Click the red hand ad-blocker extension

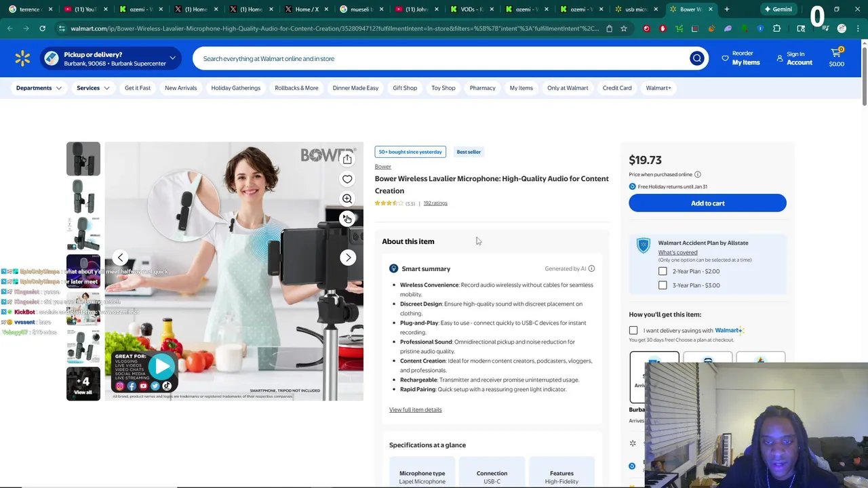click(663, 28)
